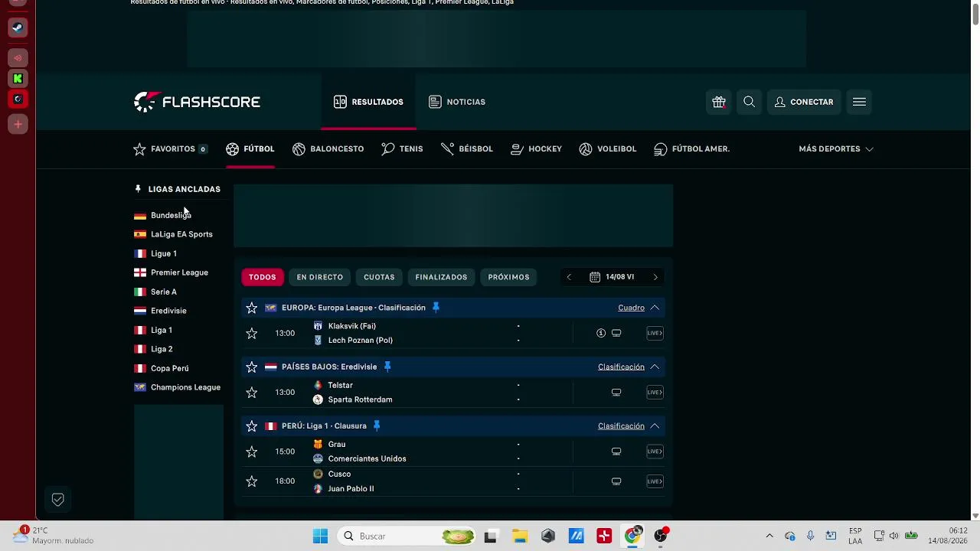This screenshot has height=551, width=980.
Task: Select PRÓXIMOS filter tab
Action: pyautogui.click(x=508, y=277)
